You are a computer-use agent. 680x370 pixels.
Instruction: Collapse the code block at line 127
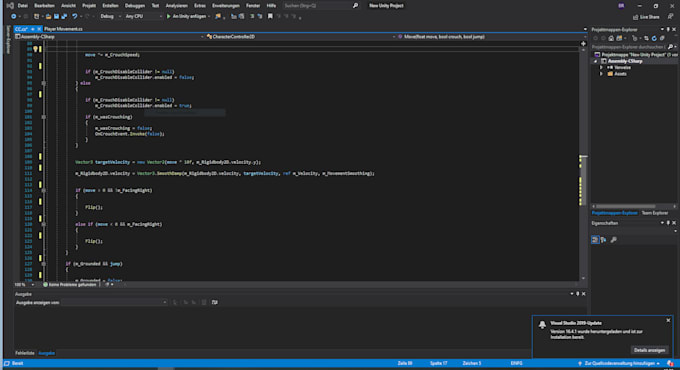click(43, 264)
